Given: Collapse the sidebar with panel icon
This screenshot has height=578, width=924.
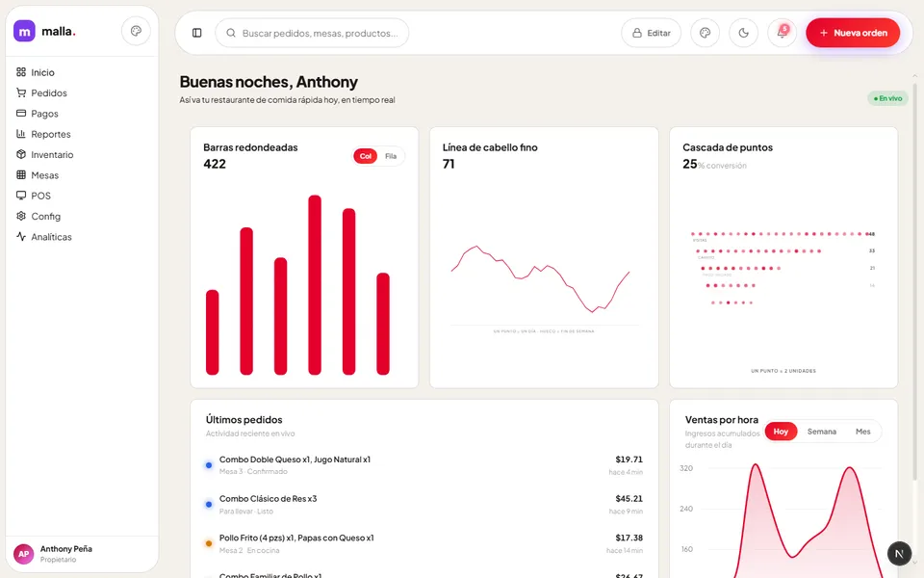Looking at the screenshot, I should tap(196, 33).
